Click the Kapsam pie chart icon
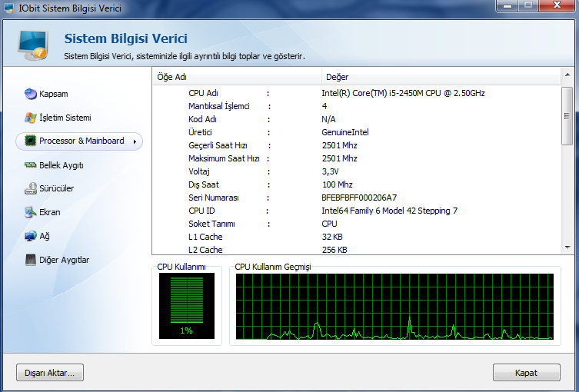 point(31,94)
